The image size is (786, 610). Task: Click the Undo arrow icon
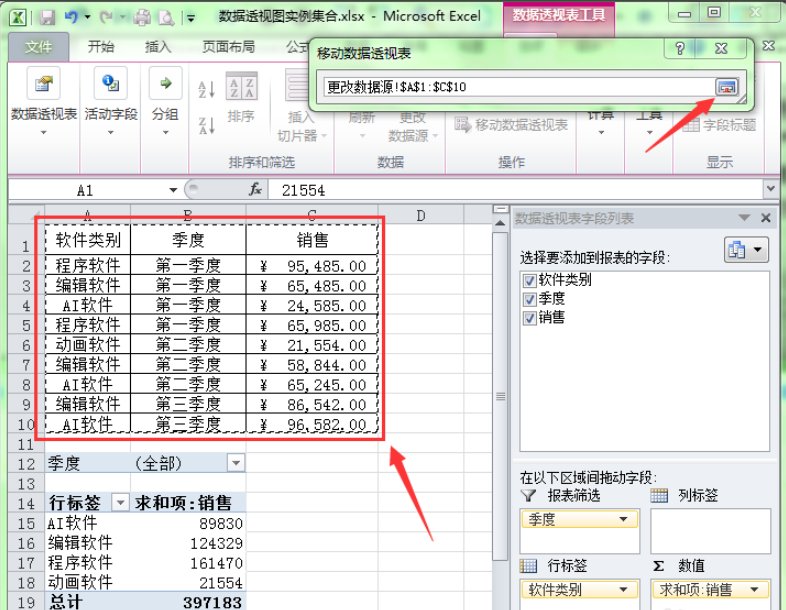point(71,18)
